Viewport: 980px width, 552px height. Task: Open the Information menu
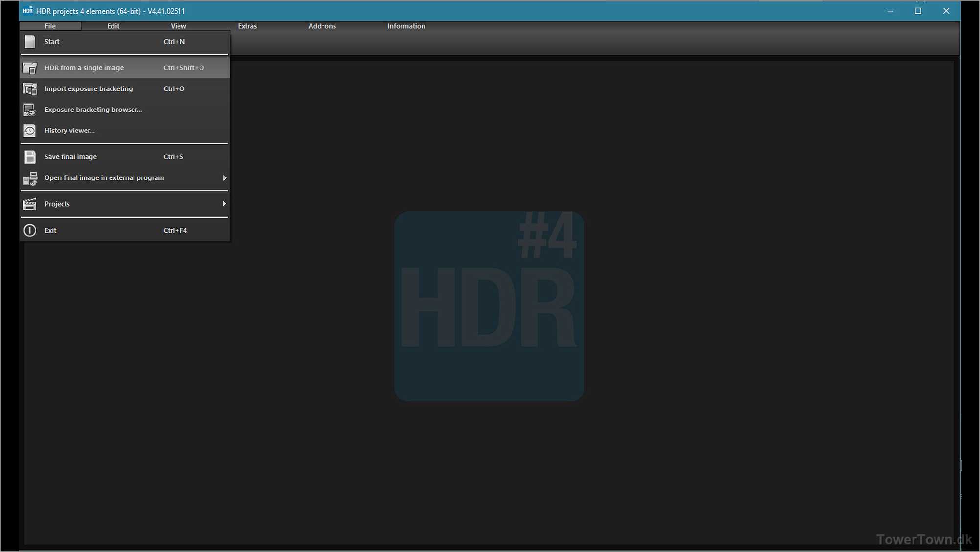pos(406,26)
